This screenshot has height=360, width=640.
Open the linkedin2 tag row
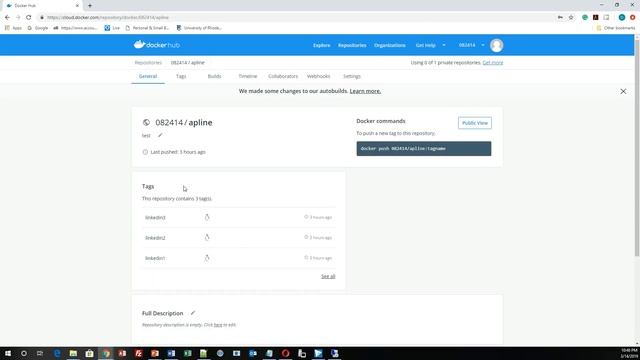pos(239,238)
